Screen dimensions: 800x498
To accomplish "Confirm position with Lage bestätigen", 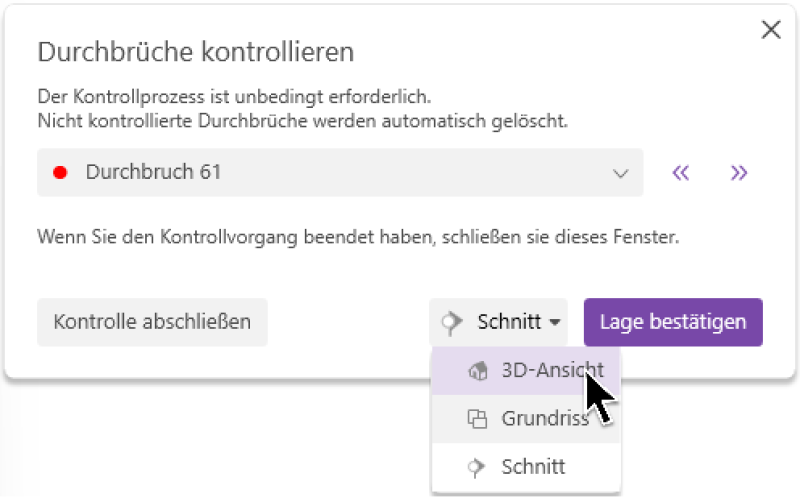I will pyautogui.click(x=673, y=322).
